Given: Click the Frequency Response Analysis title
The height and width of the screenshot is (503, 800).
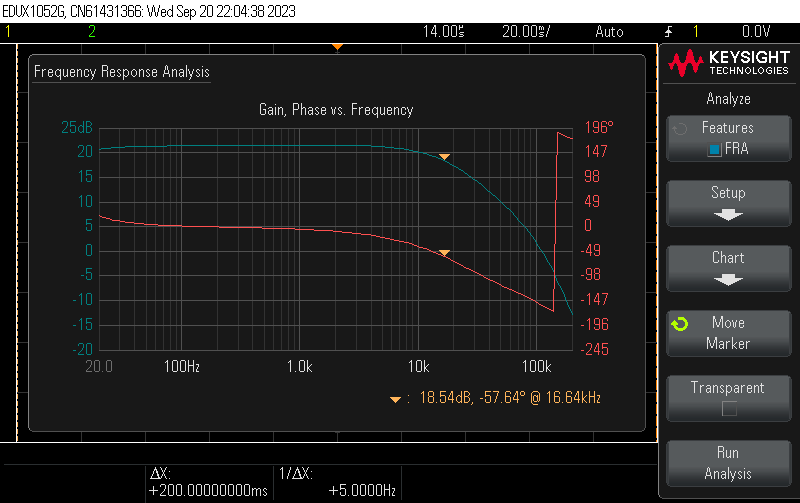Looking at the screenshot, I should click(x=122, y=72).
